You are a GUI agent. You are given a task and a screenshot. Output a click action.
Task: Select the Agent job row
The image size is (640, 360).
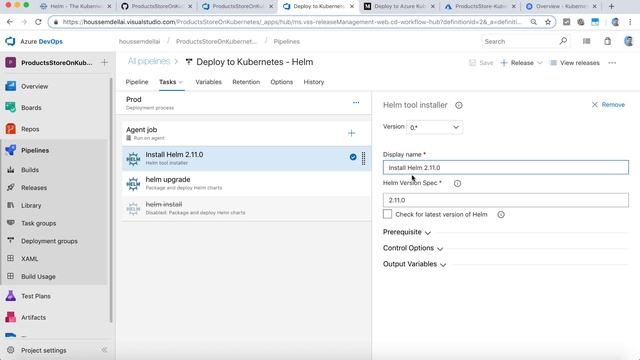(247, 133)
